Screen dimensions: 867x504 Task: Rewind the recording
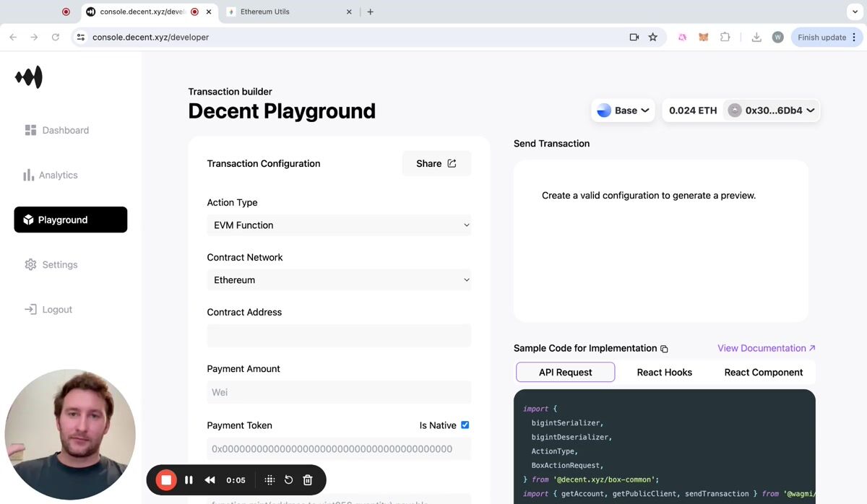click(210, 480)
